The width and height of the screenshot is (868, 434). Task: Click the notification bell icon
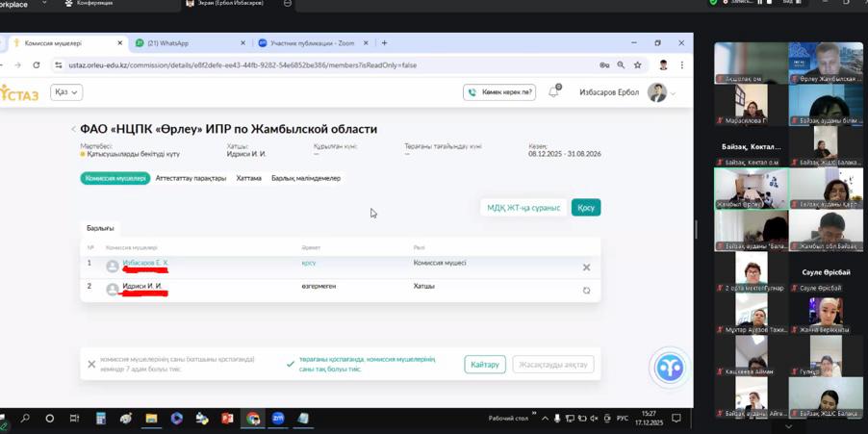coord(553,92)
